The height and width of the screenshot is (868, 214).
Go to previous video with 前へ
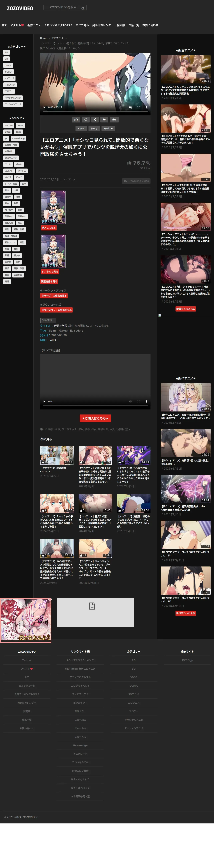pyautogui.click(x=81, y=129)
